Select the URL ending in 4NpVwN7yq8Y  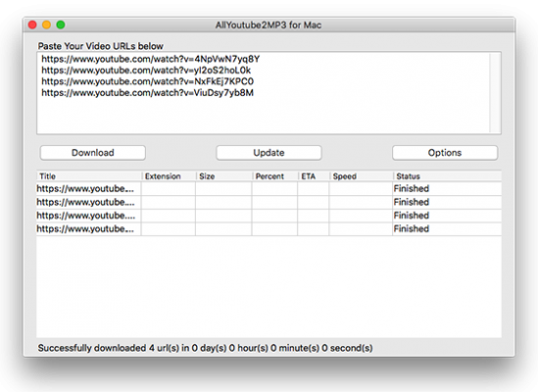tap(150, 59)
